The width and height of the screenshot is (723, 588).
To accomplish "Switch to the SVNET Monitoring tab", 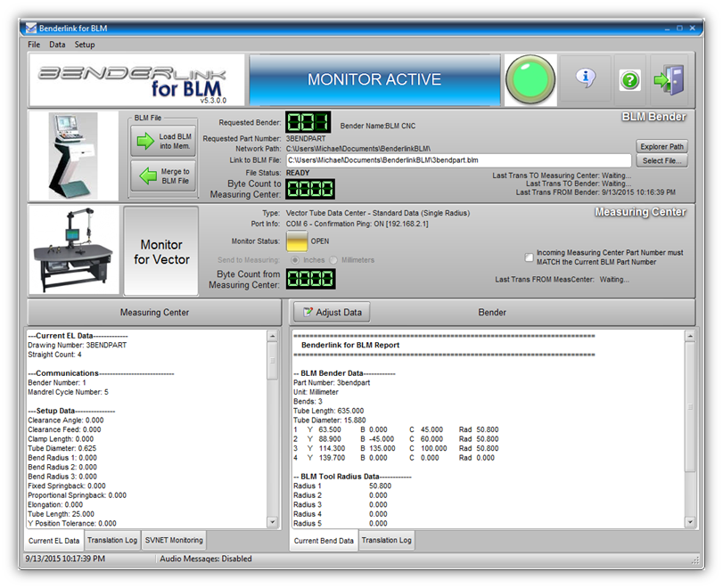I will tap(175, 540).
